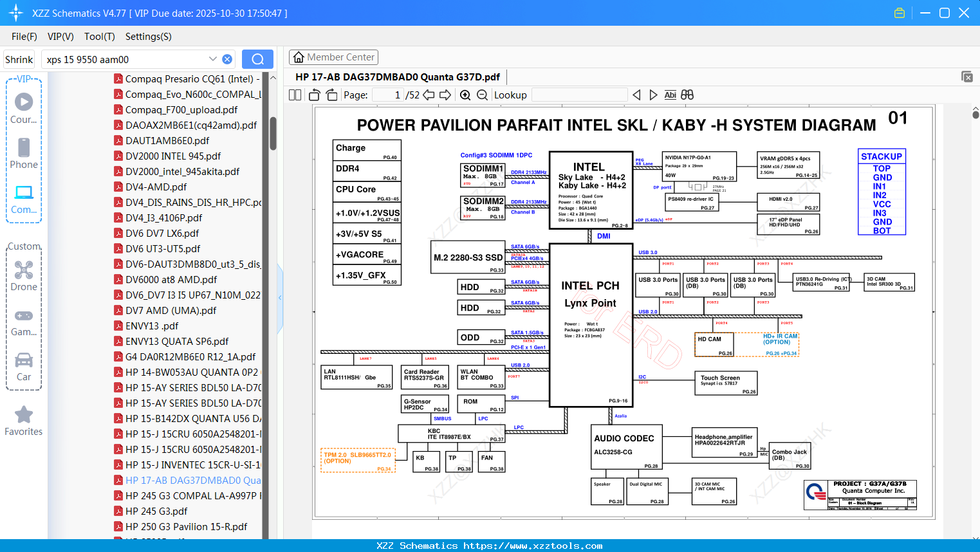
Task: Open the File(F) menu
Action: pyautogui.click(x=24, y=37)
